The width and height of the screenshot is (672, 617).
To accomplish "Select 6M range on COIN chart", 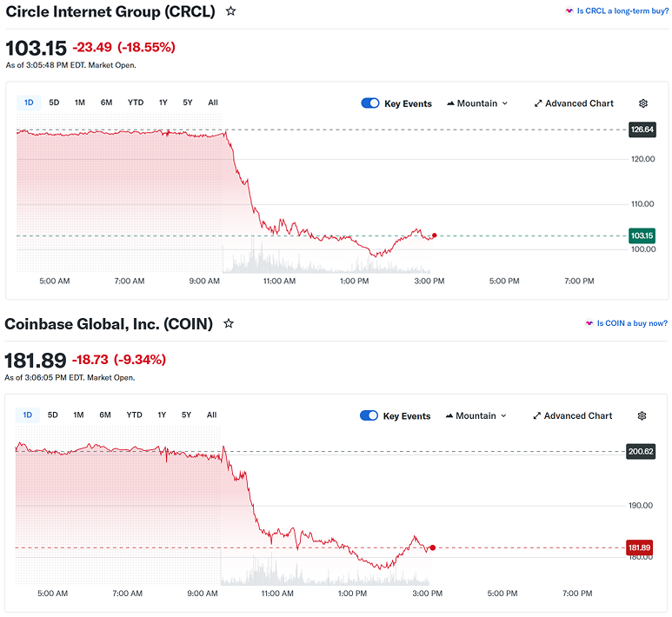I will click(105, 415).
